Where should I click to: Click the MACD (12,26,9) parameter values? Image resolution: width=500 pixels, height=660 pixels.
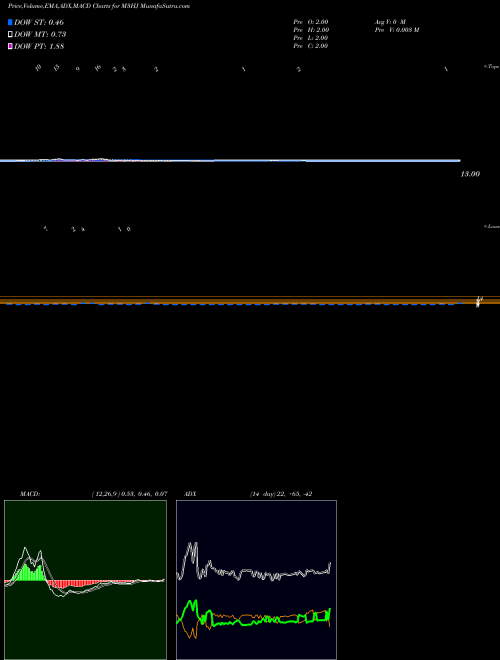coord(129,494)
